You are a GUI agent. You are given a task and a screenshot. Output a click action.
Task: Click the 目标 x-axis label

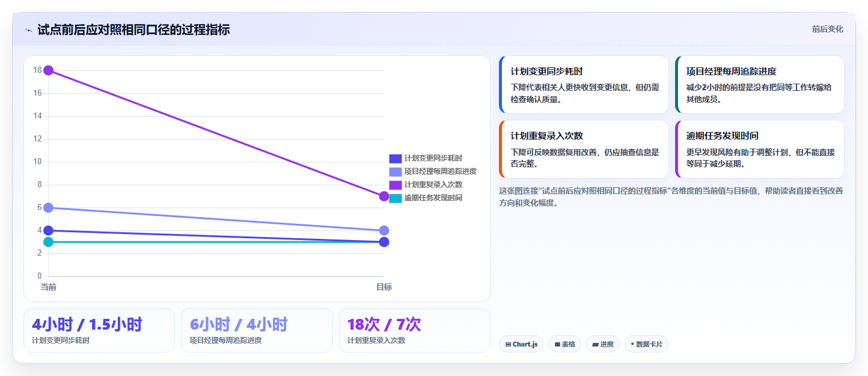point(384,287)
